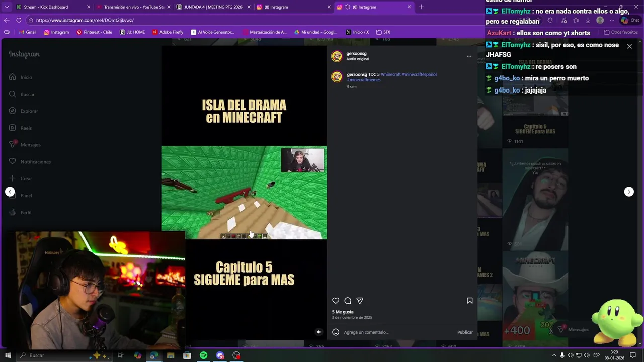644x362 pixels.
Task: Open Explorar in Instagram sidebar
Action: [23, 111]
